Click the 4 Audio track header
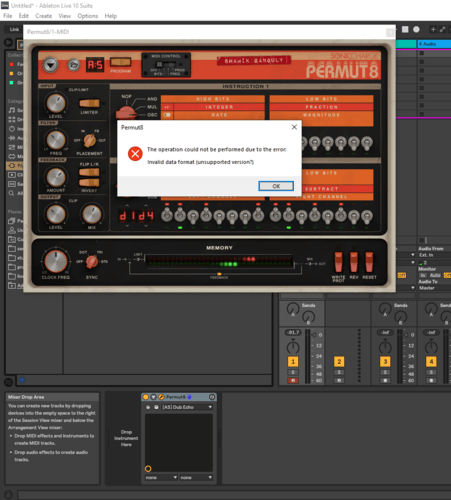 tap(434, 44)
